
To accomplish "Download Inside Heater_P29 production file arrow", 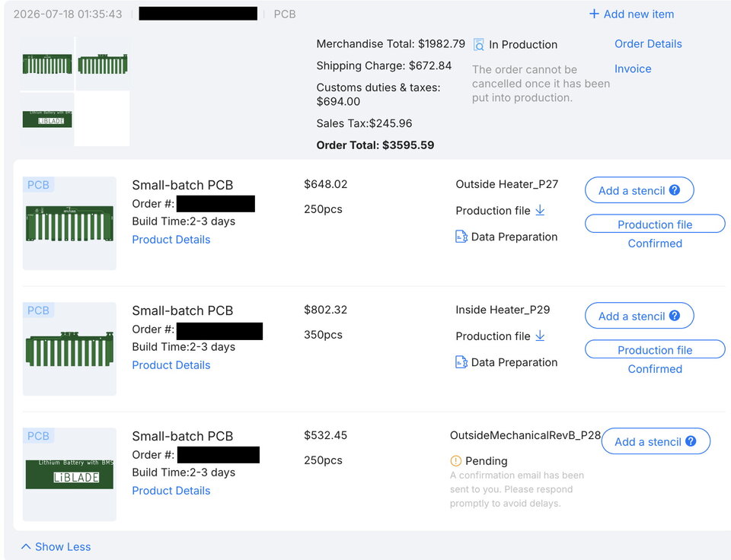I will 540,336.
